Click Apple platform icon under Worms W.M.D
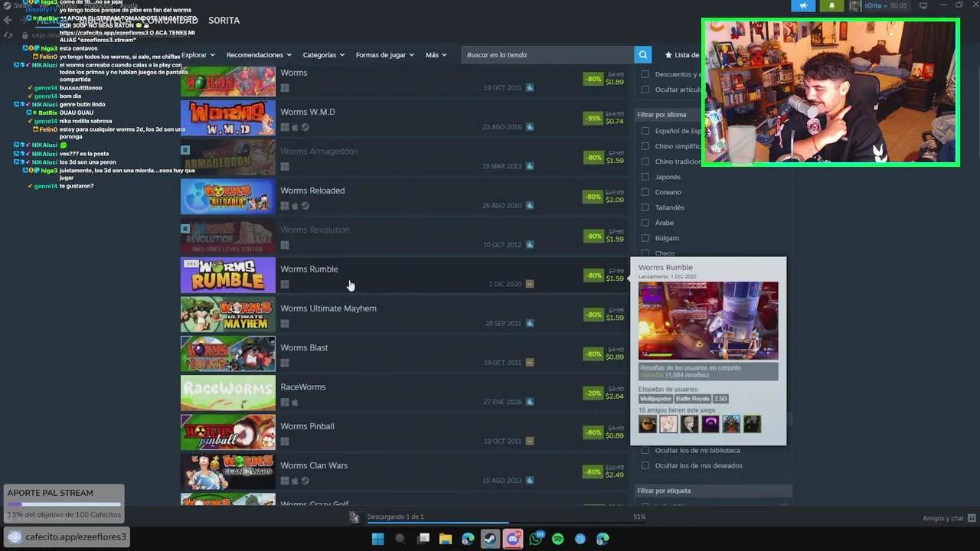Image resolution: width=980 pixels, height=551 pixels. (x=295, y=127)
